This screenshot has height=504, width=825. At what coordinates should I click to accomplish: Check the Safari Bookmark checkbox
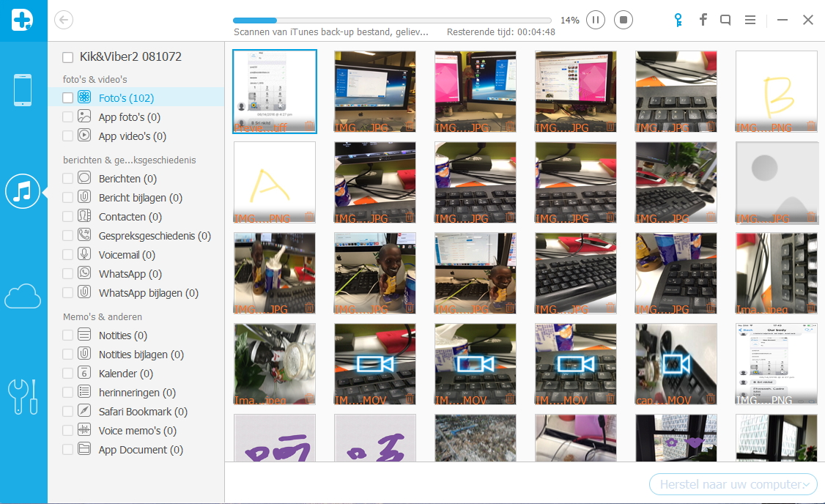coord(67,412)
